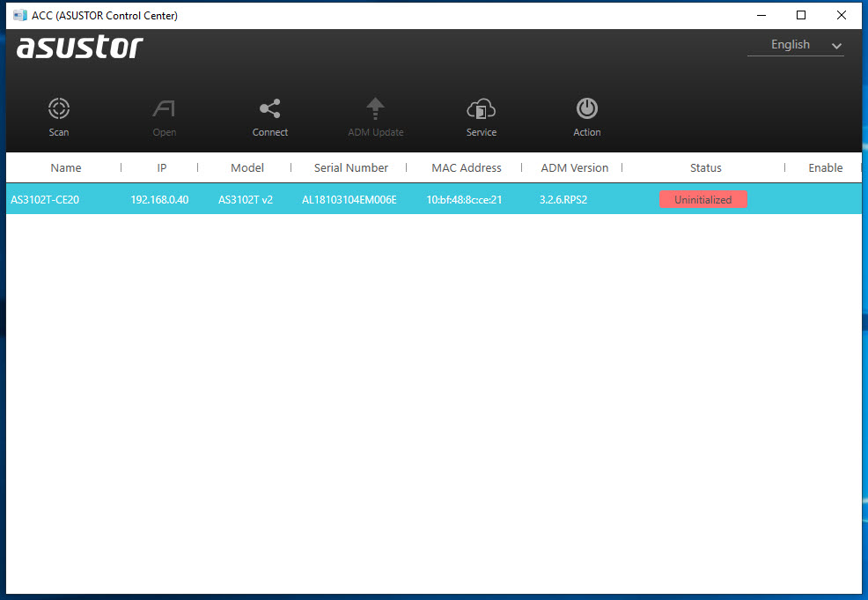Sort by the Model column header
The image size is (868, 600).
click(246, 168)
